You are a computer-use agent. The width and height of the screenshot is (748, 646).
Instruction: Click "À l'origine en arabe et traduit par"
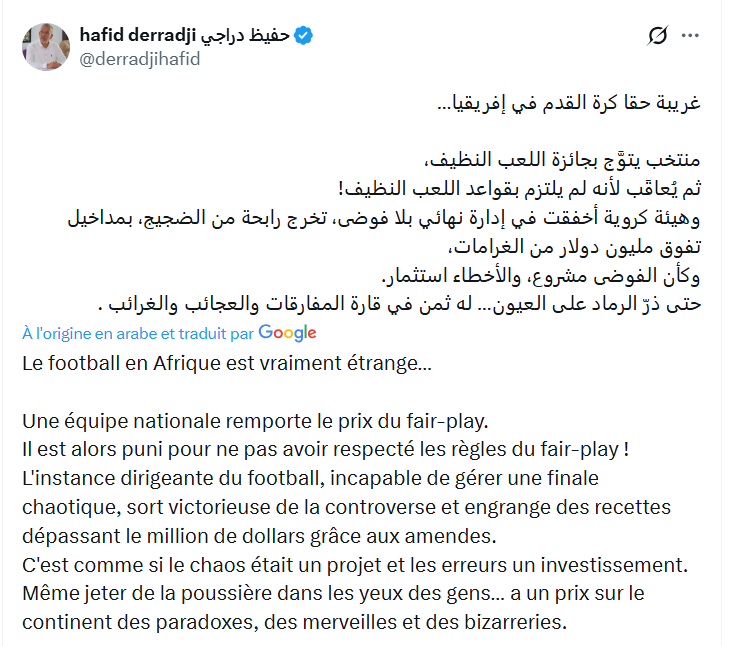coord(138,333)
